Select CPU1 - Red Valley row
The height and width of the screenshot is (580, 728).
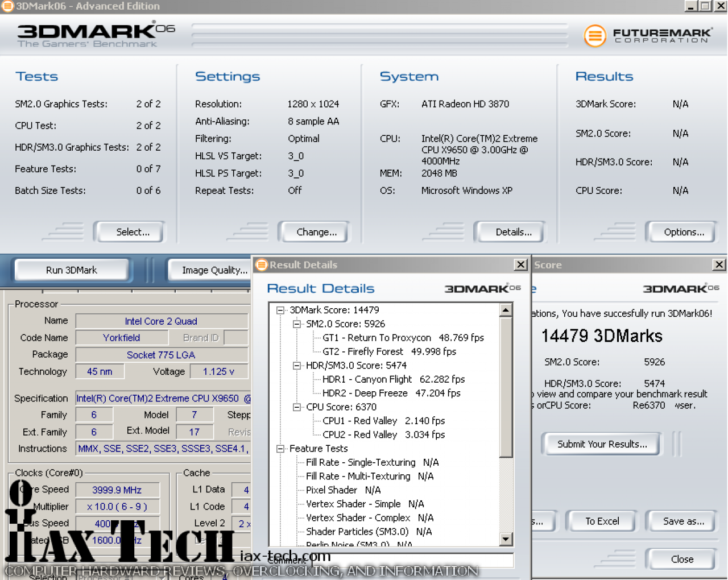(383, 421)
